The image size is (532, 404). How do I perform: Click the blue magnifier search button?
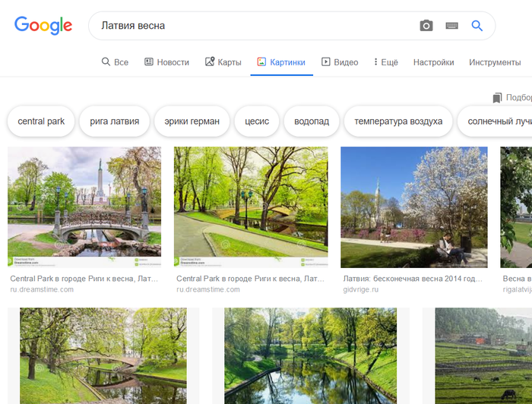(x=477, y=26)
